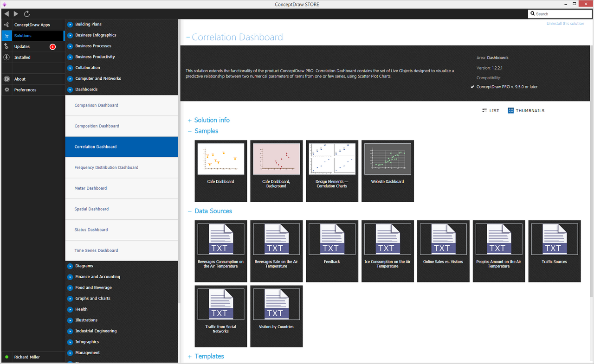Switch to THUMBNAILS view
Viewport: 594px width, 364px height.
tap(526, 111)
